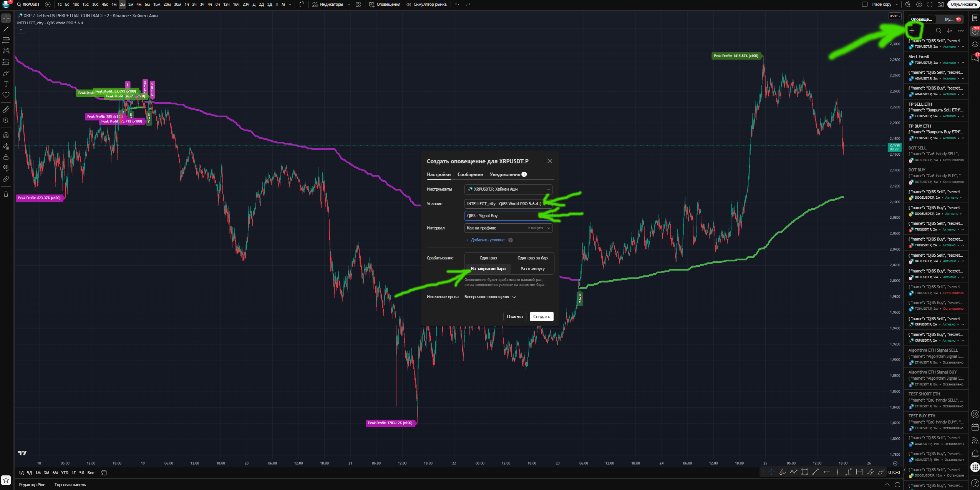Open the help question mark icon
Image resolution: width=980 pixels, height=490 pixels.
(975, 483)
